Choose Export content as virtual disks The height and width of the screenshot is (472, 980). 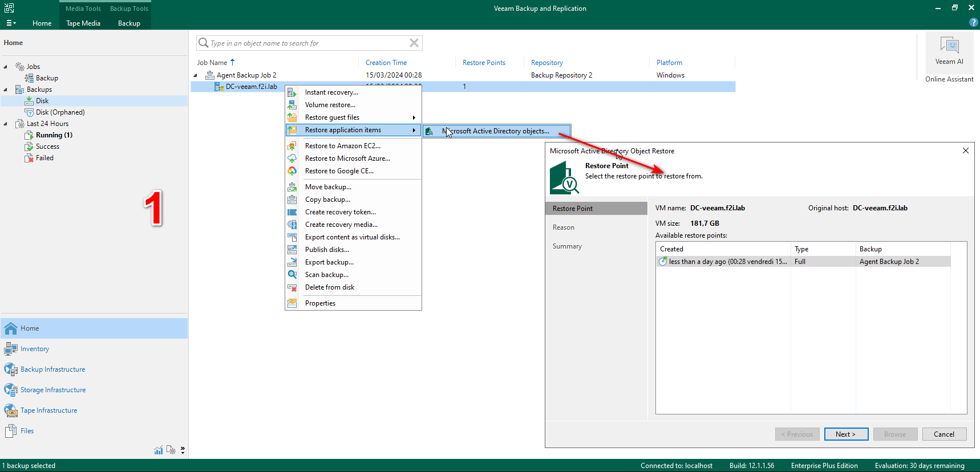353,237
